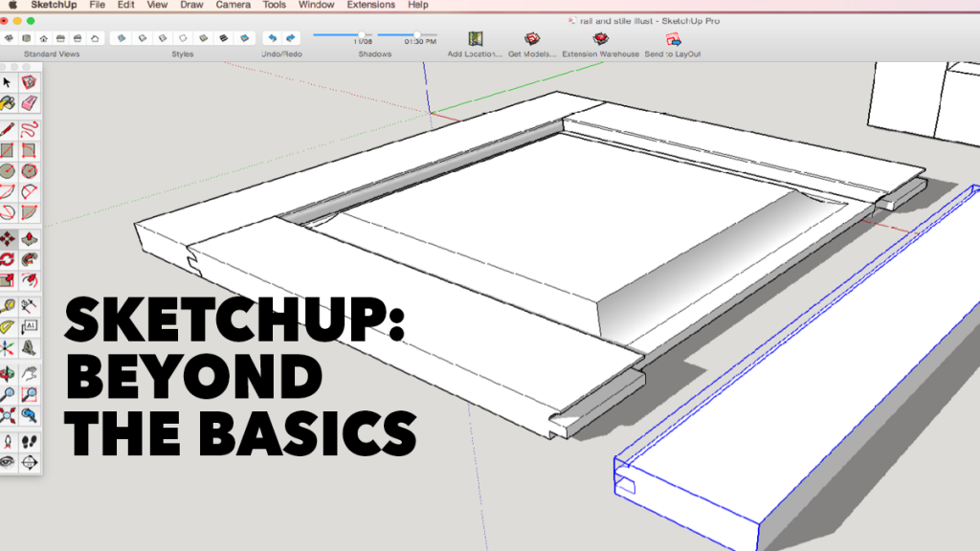Viewport: 980px width, 551px height.
Task: Choose the 3 Point Arc tool
Action: pos(8,212)
